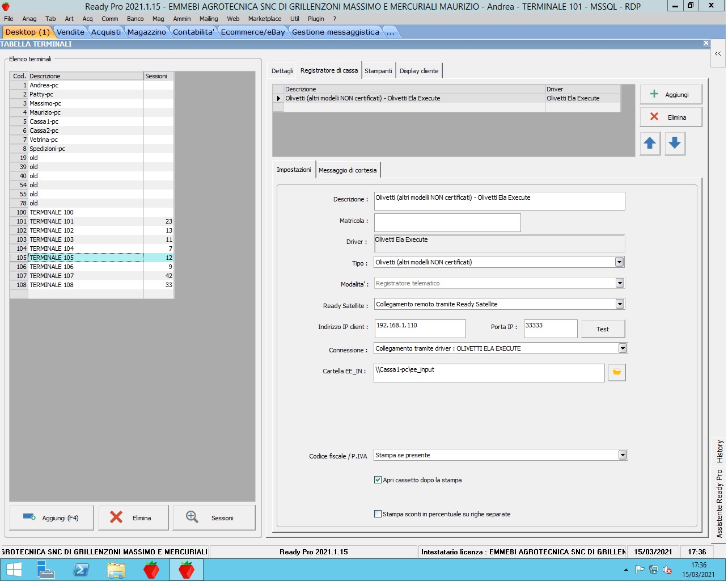Open Gestione messaggistica tab
The image size is (728, 581).
(x=336, y=32)
